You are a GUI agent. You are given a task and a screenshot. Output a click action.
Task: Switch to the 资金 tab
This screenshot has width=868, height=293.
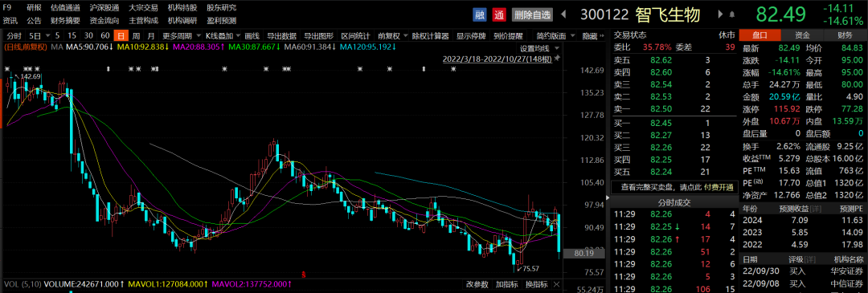tap(802, 35)
